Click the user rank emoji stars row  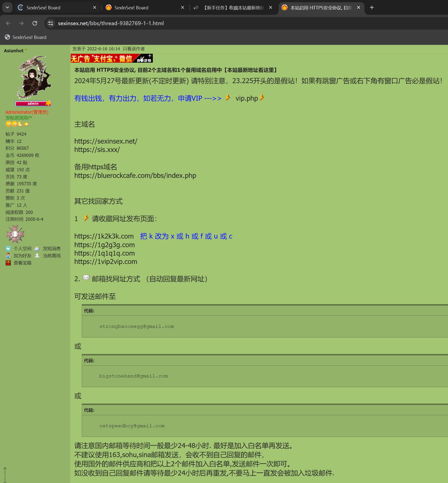pos(17,124)
